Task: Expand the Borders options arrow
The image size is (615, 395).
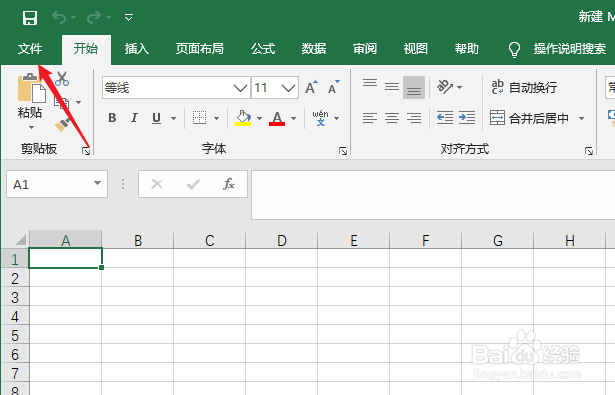Action: tap(217, 118)
